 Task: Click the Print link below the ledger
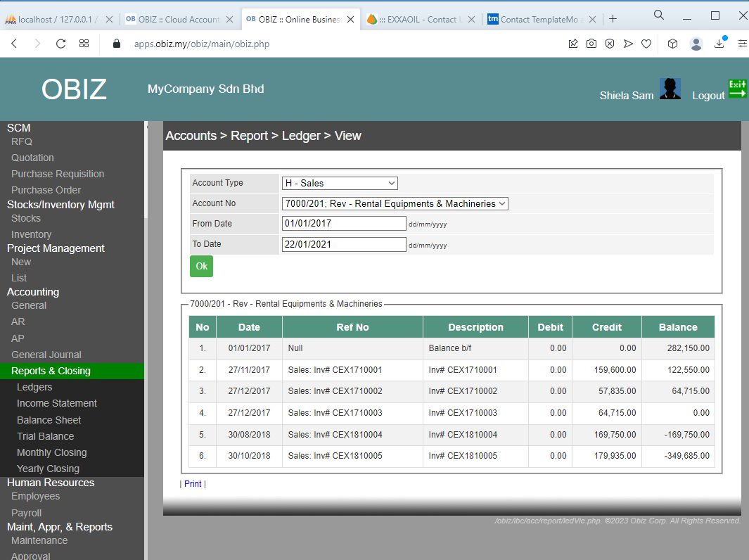point(193,483)
